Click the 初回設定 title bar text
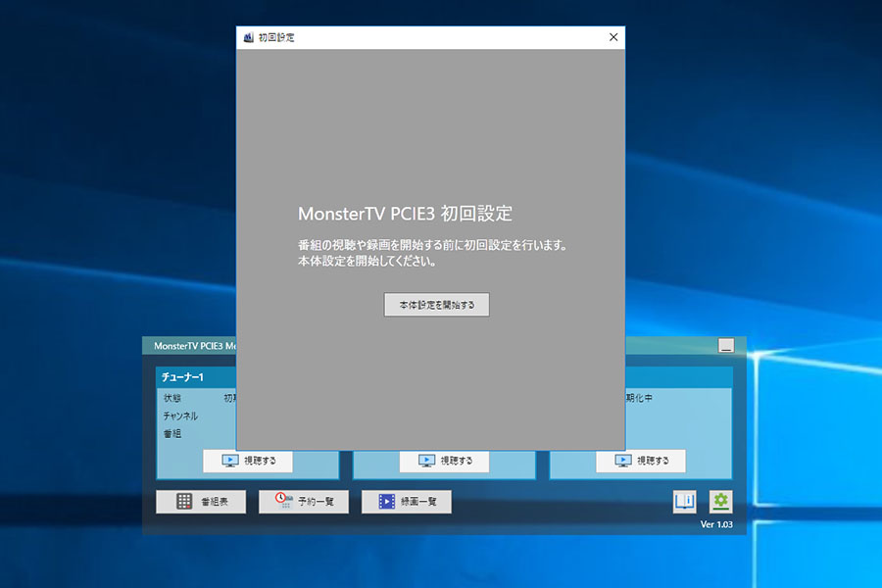Screen dimensions: 882x588 [276, 37]
